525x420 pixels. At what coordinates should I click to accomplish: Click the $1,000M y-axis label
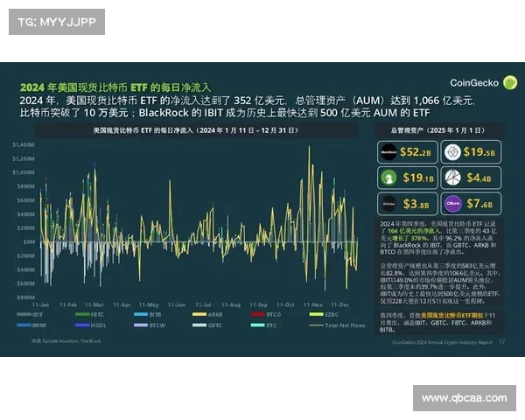point(24,172)
